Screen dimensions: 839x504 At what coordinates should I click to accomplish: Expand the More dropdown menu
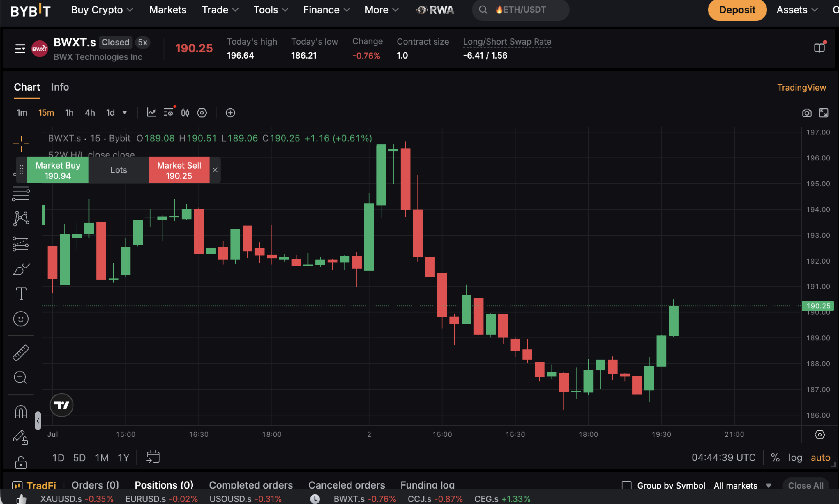[381, 10]
